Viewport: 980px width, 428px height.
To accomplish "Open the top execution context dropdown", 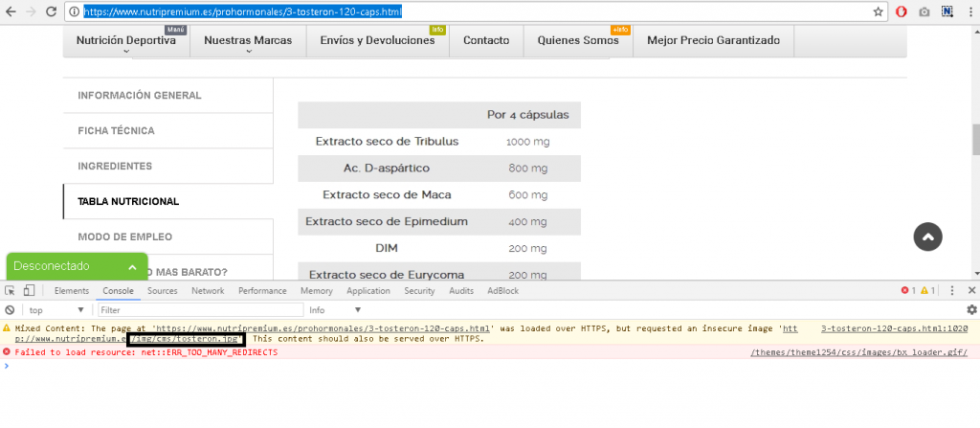I will 56,309.
